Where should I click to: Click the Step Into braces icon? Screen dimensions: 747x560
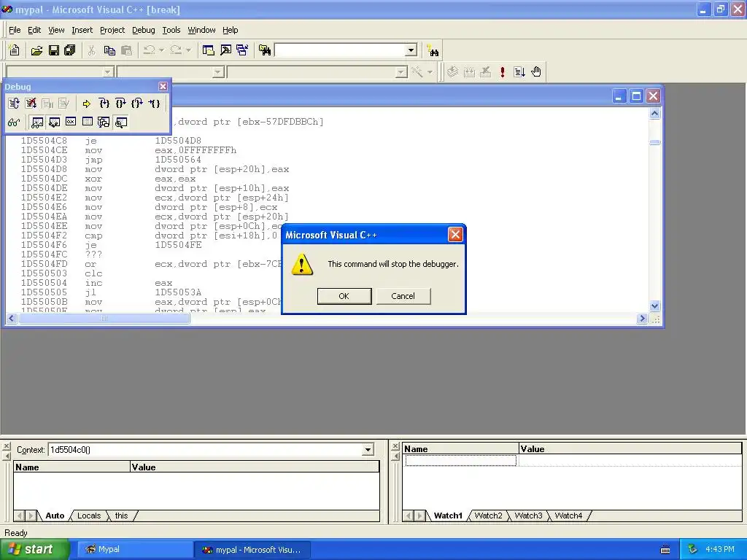coord(104,104)
